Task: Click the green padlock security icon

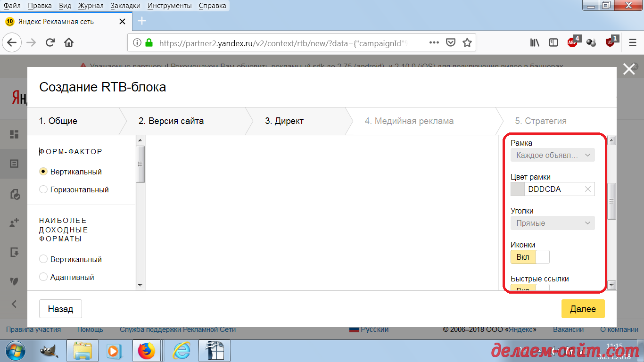Action: tap(149, 42)
